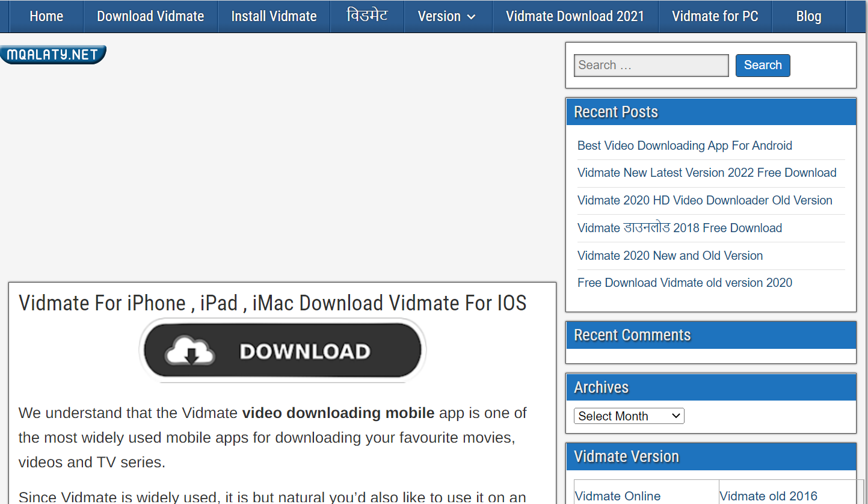Open Vidmate Download 2021 menu item
Viewport: 868px width, 504px height.
(x=575, y=16)
